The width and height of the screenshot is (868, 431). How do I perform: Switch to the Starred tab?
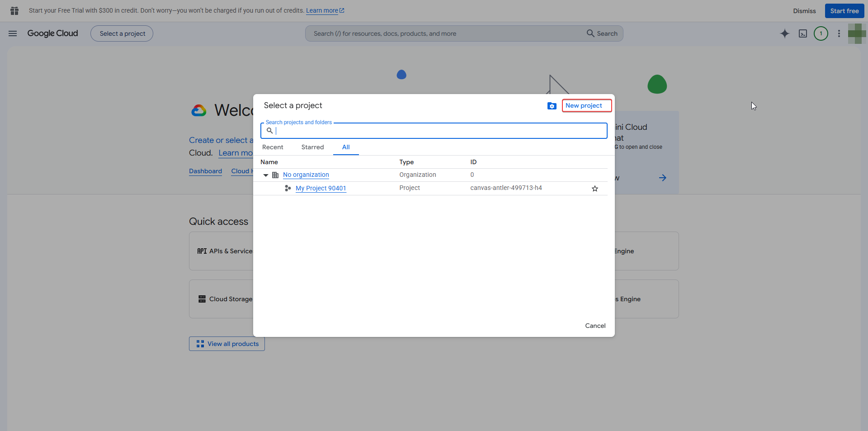coord(313,147)
